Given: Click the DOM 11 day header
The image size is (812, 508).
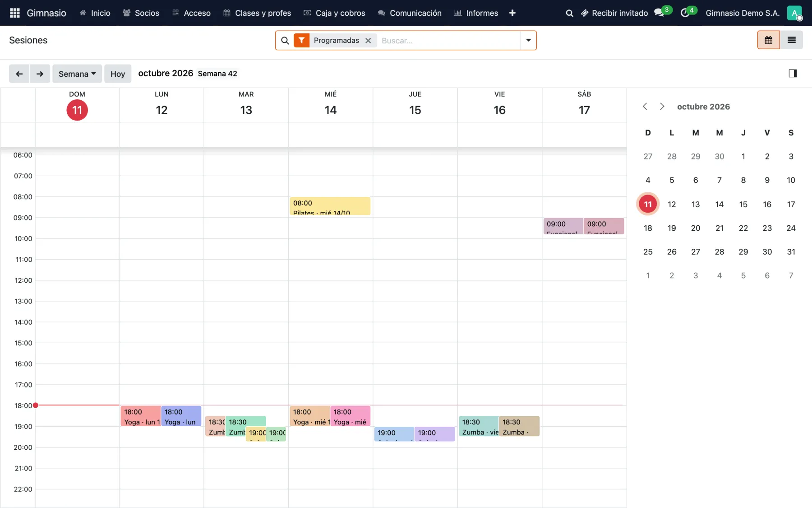Looking at the screenshot, I should [77, 105].
